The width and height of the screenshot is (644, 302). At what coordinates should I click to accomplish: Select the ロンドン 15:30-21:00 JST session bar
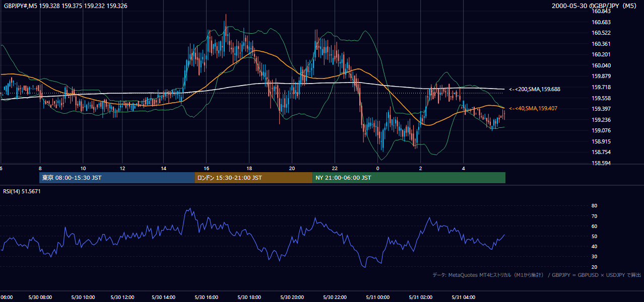coord(253,178)
